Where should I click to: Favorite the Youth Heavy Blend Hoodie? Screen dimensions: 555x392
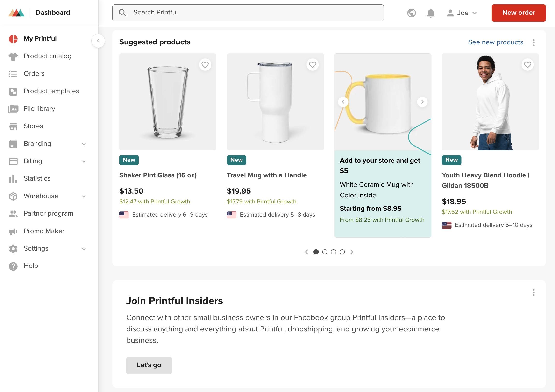click(x=527, y=65)
